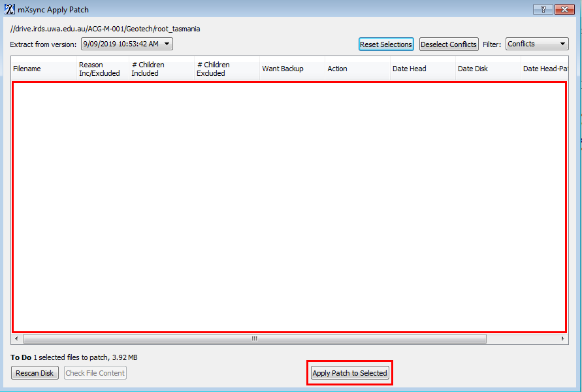Click Apply Patch to Selected
The height and width of the screenshot is (392, 582).
coord(350,373)
